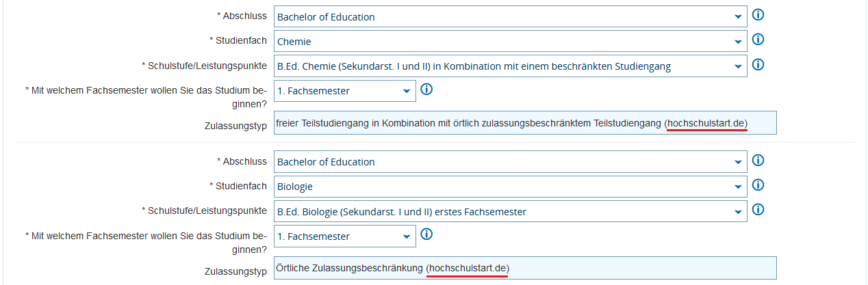Open the Biologie Studienfach dropdown
This screenshot has width=868, height=285.
click(x=510, y=187)
